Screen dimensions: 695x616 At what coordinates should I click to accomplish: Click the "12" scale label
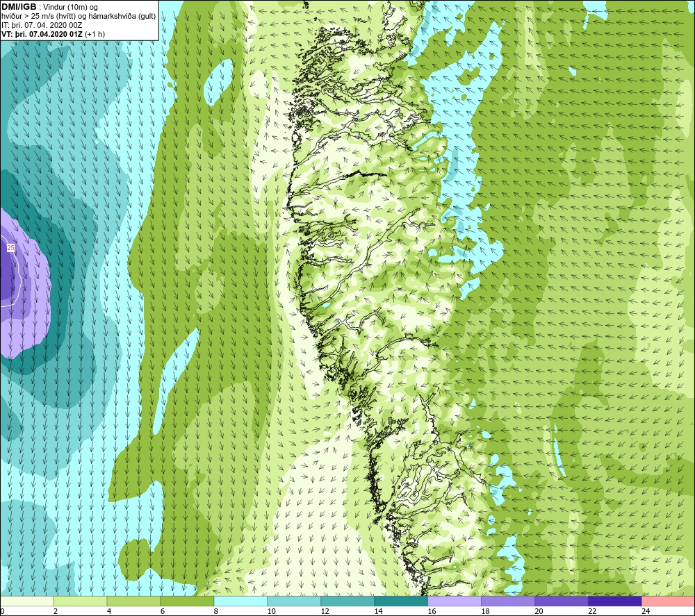(325, 611)
